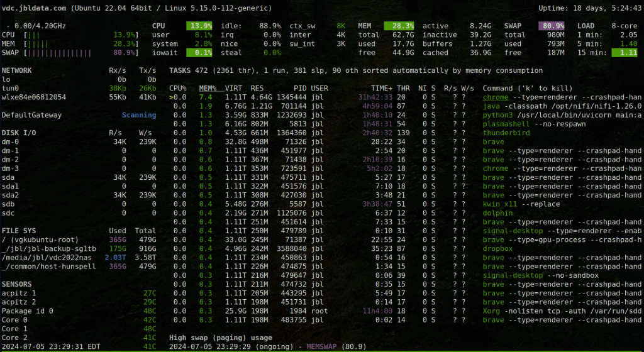Viewport: 644px width, 352px height.
Task: Click the dolphin process entry
Action: click(x=497, y=213)
